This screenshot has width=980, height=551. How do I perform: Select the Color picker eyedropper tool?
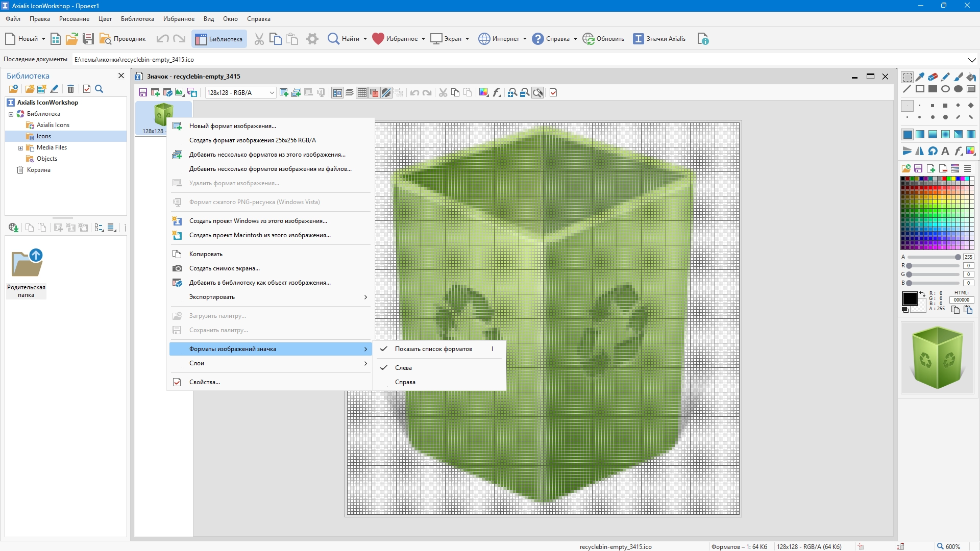(x=920, y=77)
